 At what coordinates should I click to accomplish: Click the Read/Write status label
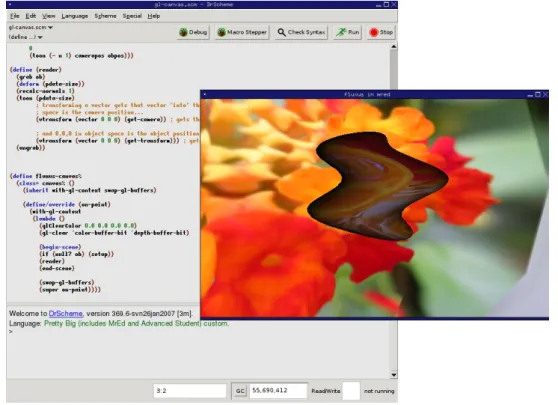pos(326,391)
